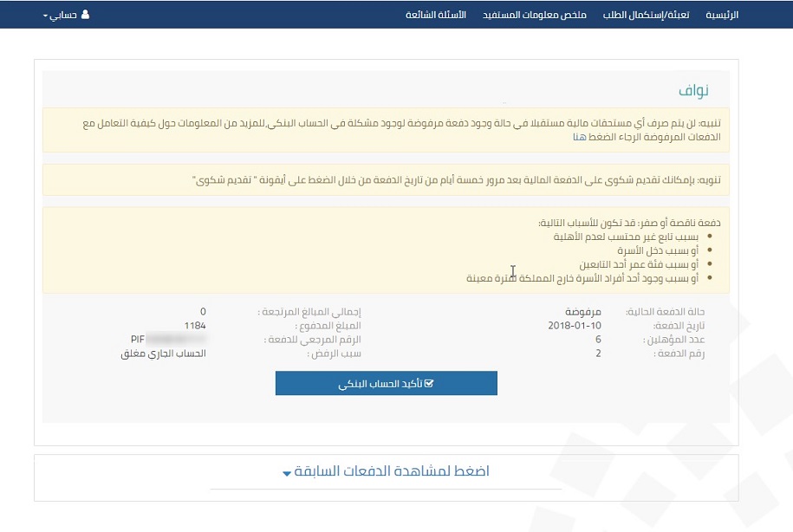
Task: Select the سبب الرفض label
Action: (334, 354)
